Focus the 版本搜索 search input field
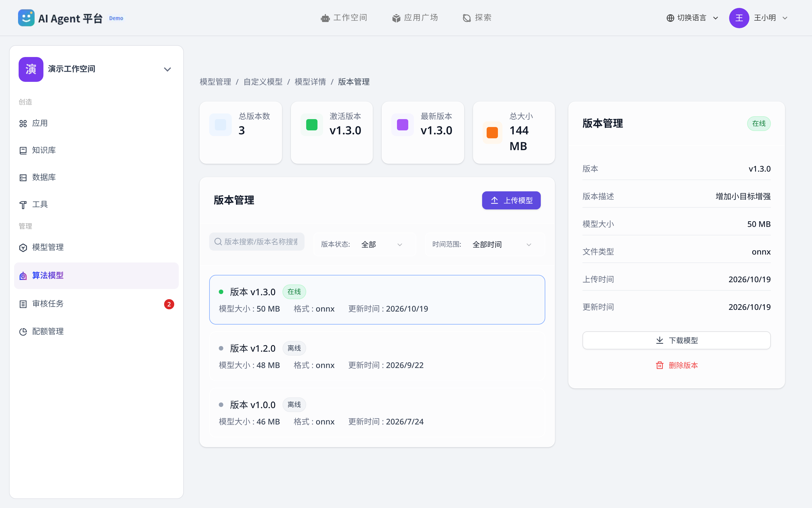Screen dimensions: 812x508 [257, 242]
